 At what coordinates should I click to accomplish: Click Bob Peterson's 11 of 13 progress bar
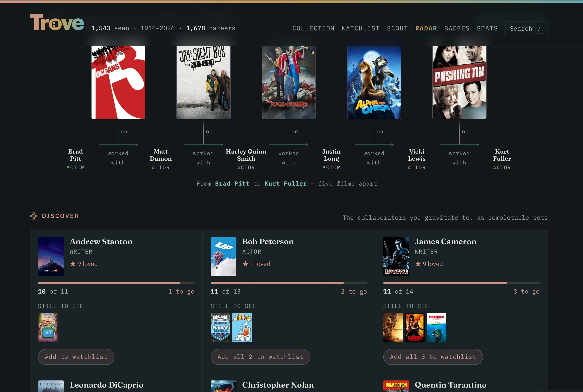pos(289,283)
